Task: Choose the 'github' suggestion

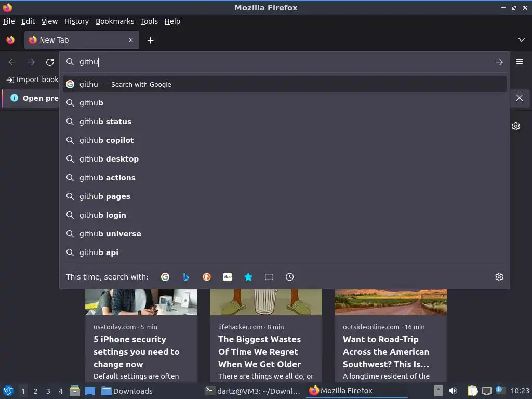Action: pos(284,103)
